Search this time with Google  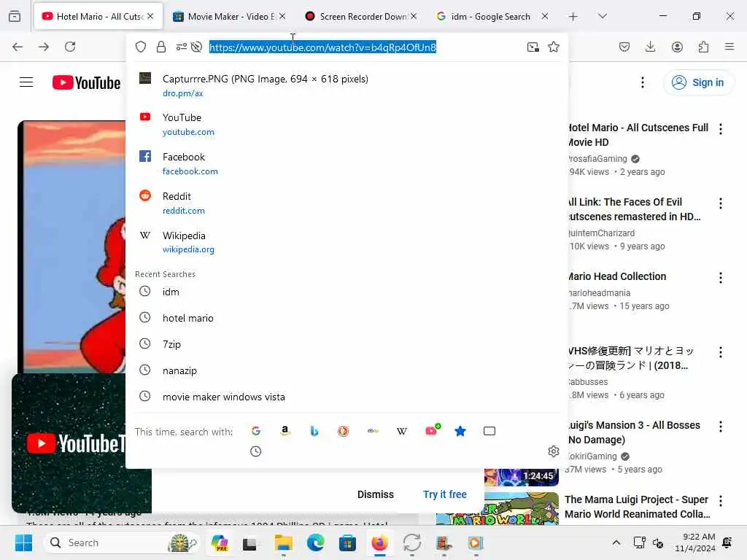coord(256,431)
